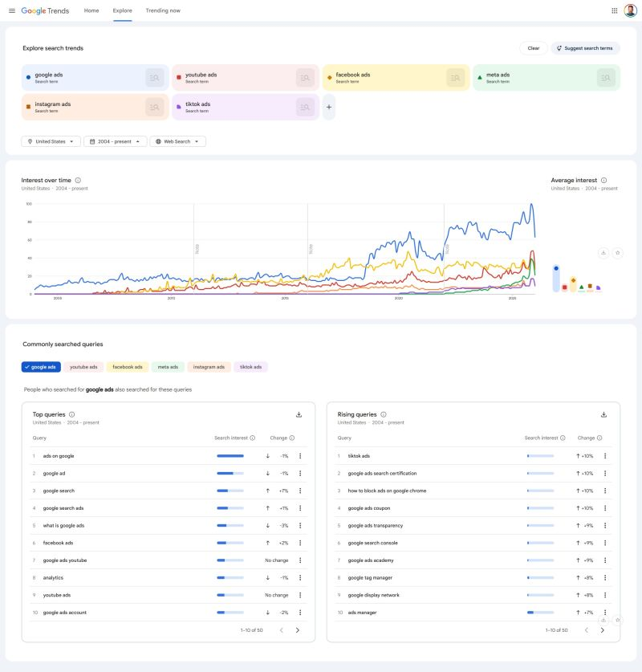This screenshot has width=642, height=672.
Task: Open the hamburger main menu
Action: (x=12, y=10)
